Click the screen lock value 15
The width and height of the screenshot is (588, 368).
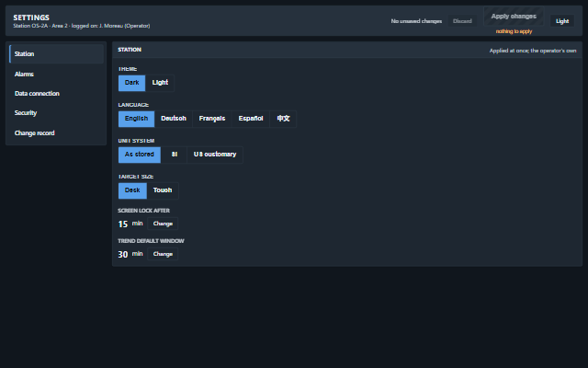click(123, 224)
